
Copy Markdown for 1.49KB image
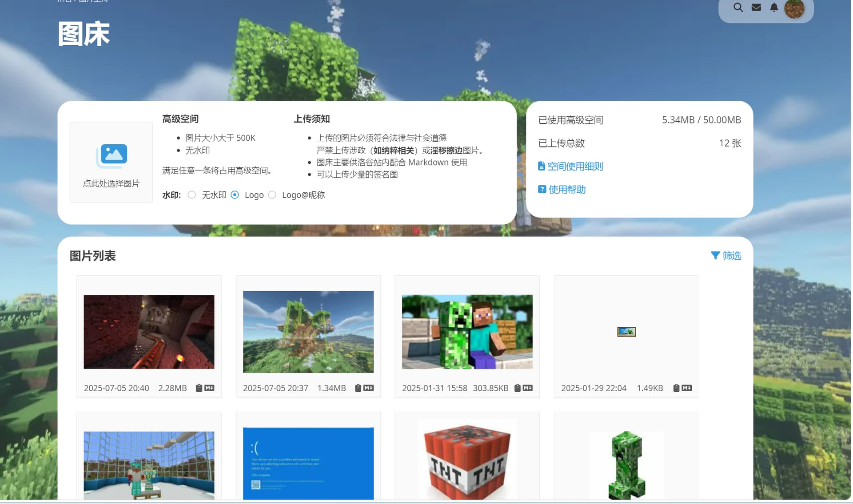click(x=686, y=388)
